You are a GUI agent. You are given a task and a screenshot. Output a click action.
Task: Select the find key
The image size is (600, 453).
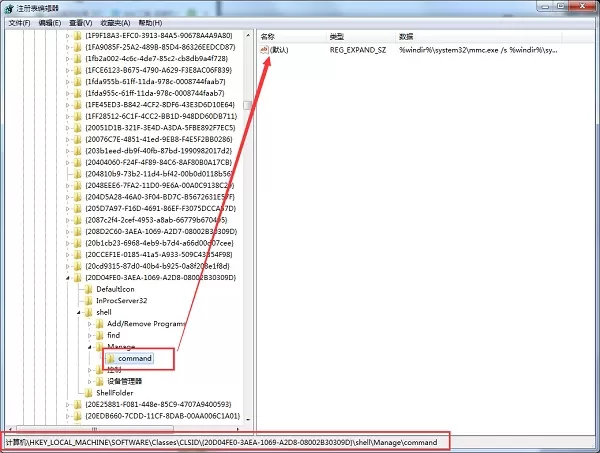pyautogui.click(x=114, y=336)
